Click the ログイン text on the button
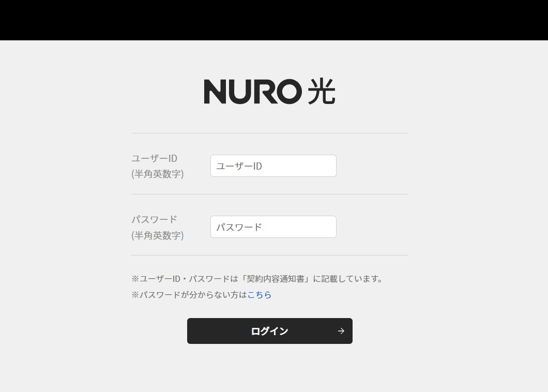 click(269, 331)
